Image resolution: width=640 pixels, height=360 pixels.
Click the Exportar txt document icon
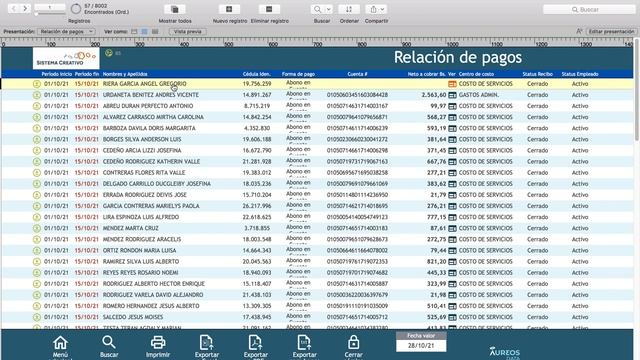pos(304,342)
